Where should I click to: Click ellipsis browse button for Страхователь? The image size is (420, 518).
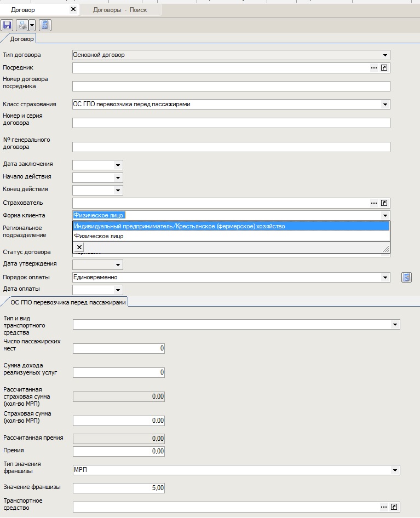pyautogui.click(x=374, y=203)
